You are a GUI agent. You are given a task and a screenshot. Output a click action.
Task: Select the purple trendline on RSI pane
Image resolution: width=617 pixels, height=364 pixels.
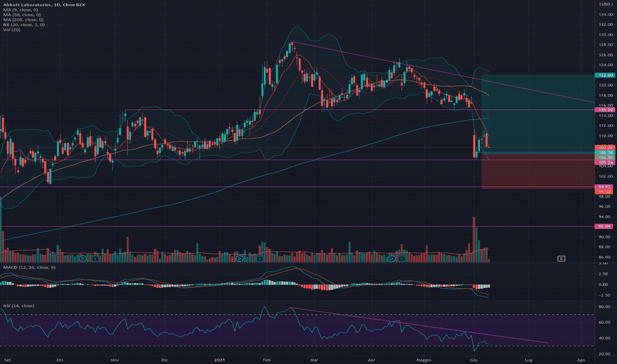(x=418, y=326)
